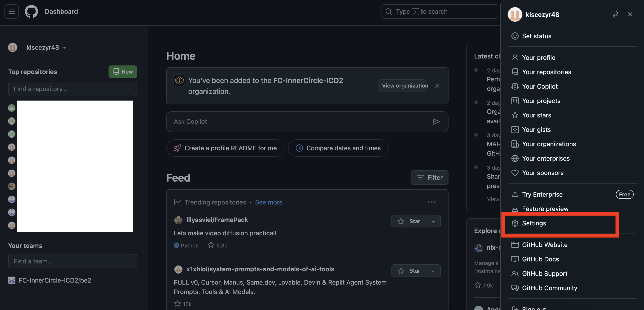644x310 pixels.
Task: Dismiss the FC-InnerCircle-ICD2 organization notice
Action: 437,86
